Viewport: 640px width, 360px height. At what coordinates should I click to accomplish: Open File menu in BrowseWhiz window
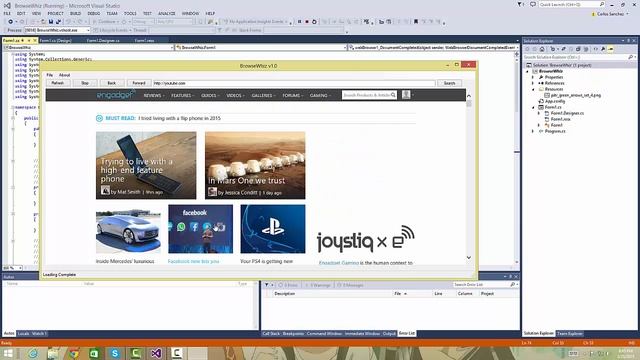coord(49,75)
